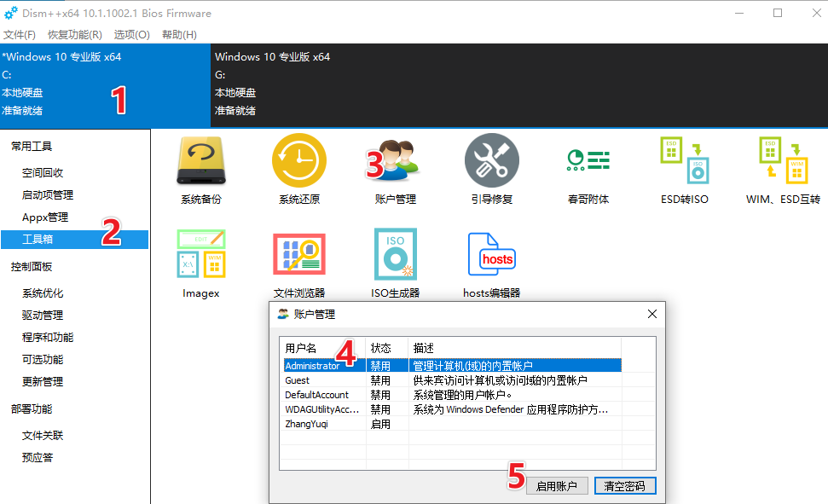828x504 pixels.
Task: Open Appx管理 in the sidebar
Action: (x=45, y=217)
